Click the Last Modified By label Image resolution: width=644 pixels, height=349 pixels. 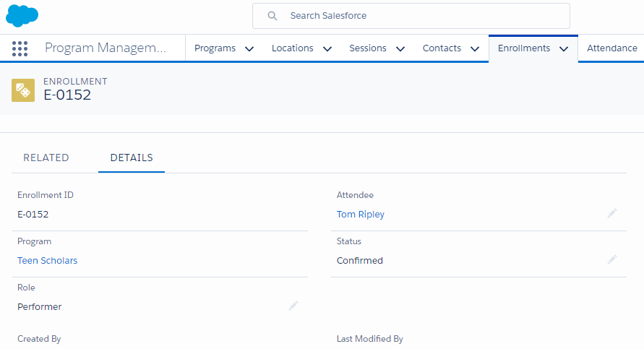click(x=369, y=339)
